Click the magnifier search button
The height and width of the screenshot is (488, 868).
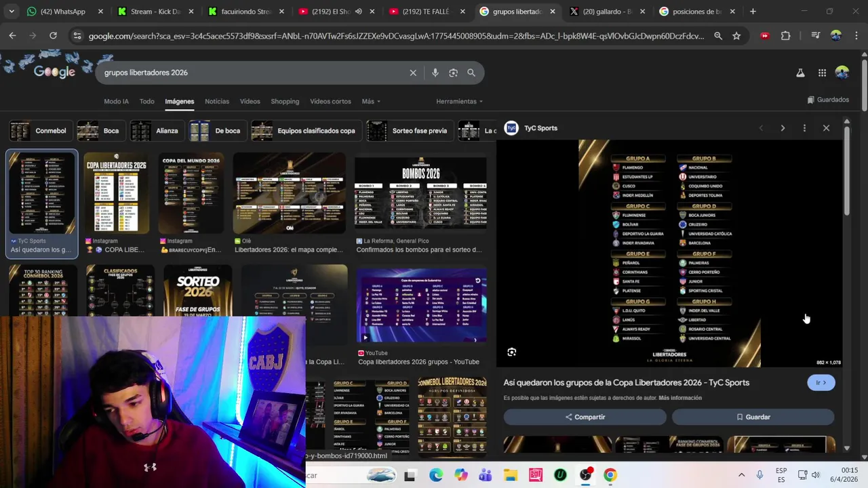coord(471,73)
